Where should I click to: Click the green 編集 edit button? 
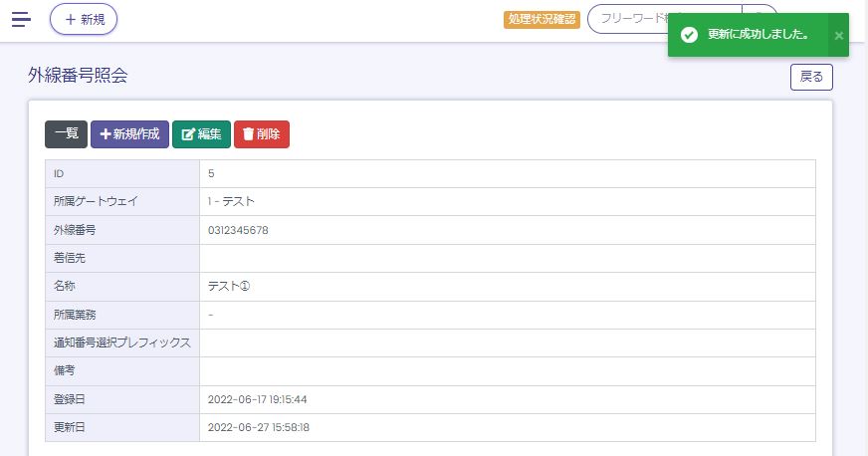(201, 134)
